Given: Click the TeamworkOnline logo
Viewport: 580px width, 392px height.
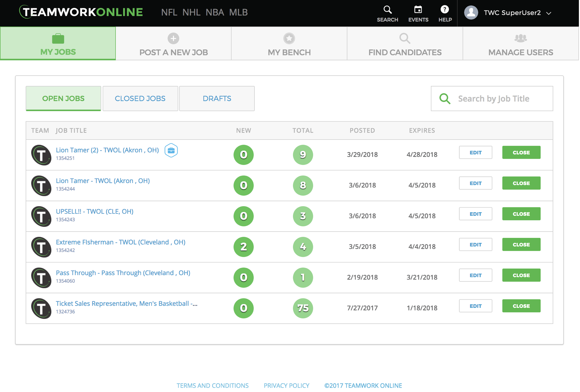Looking at the screenshot, I should [x=81, y=12].
